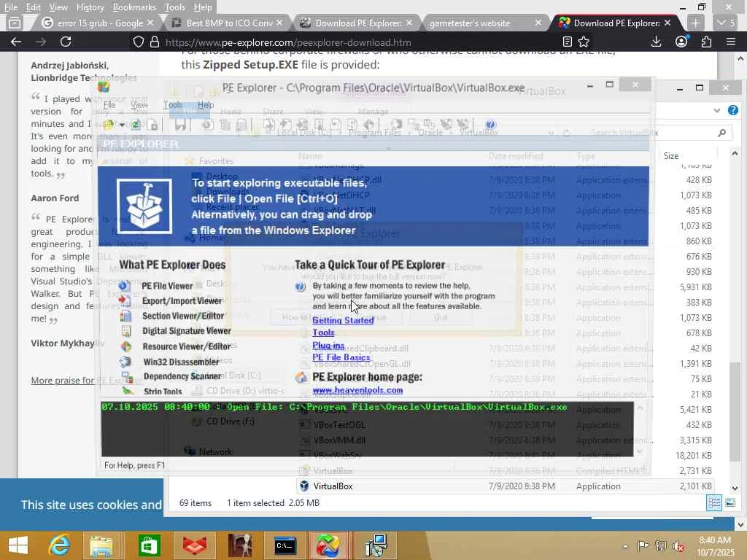
Task: Click the Win32 Disassembler globe icon
Action: [x=125, y=362]
